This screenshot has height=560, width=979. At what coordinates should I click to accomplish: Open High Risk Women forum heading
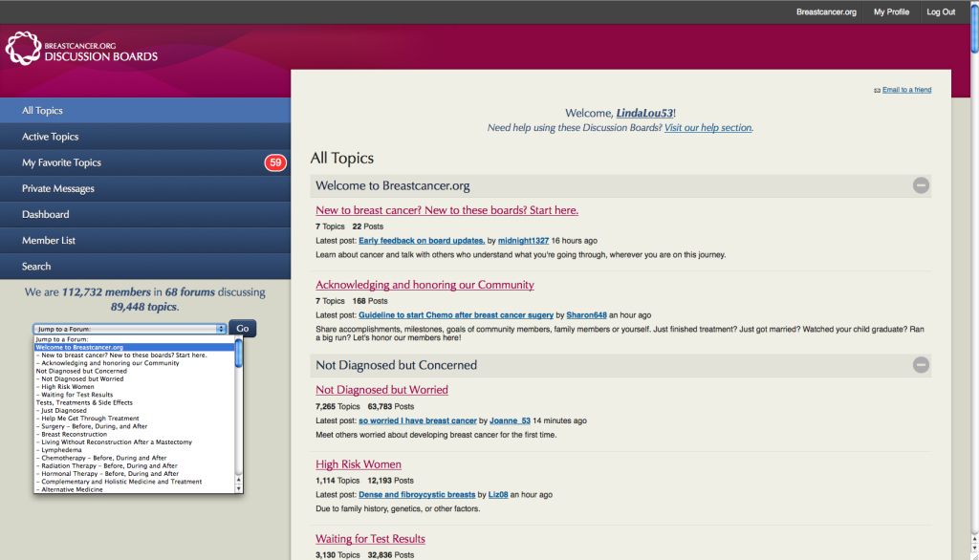pyautogui.click(x=359, y=464)
